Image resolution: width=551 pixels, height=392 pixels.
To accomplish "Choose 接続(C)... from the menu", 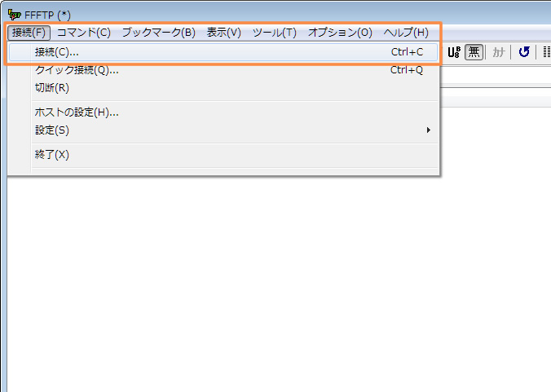I will [223, 52].
